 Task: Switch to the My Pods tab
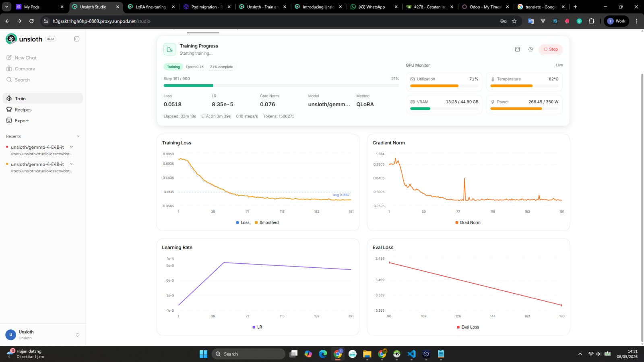(x=39, y=7)
